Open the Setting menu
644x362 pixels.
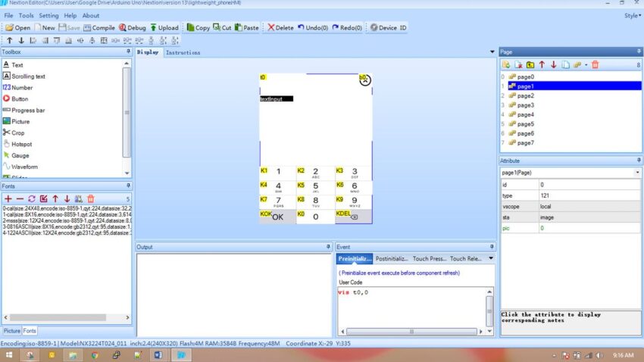(x=48, y=15)
